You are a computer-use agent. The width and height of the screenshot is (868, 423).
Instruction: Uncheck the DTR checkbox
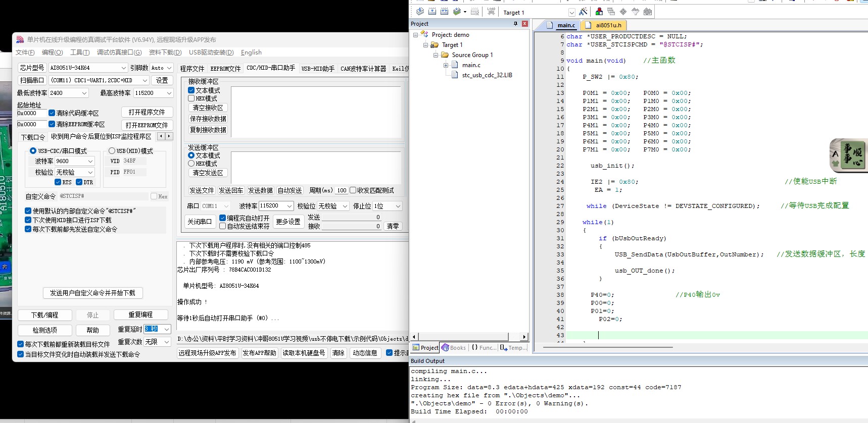(79, 182)
